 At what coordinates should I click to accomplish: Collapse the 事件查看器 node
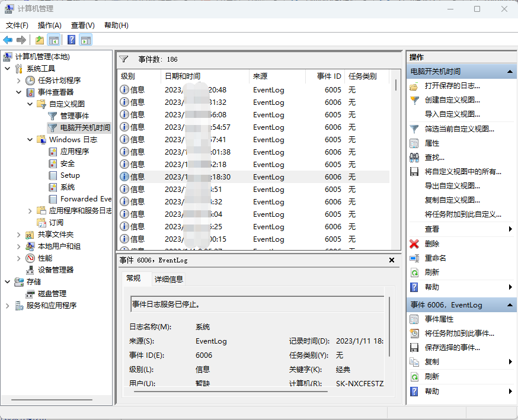point(19,92)
